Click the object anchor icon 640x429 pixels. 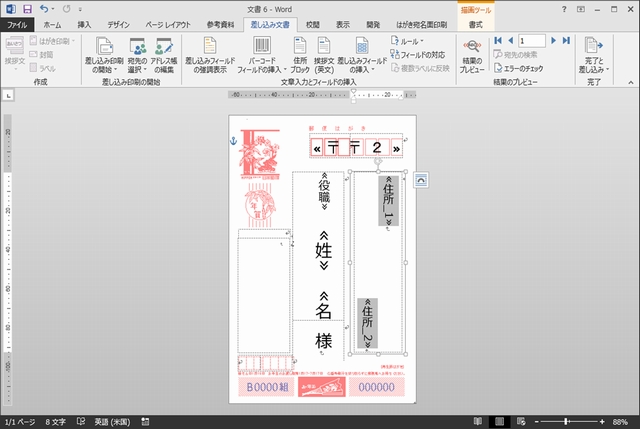[x=233, y=141]
